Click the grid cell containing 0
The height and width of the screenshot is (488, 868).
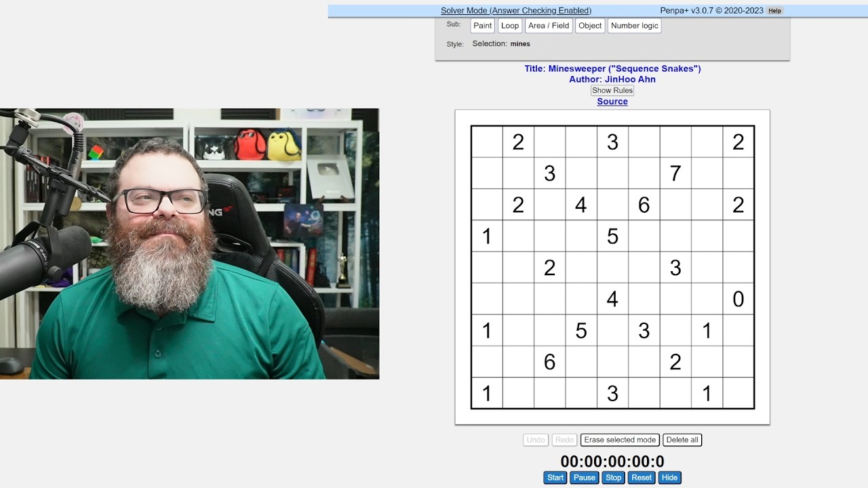click(738, 299)
